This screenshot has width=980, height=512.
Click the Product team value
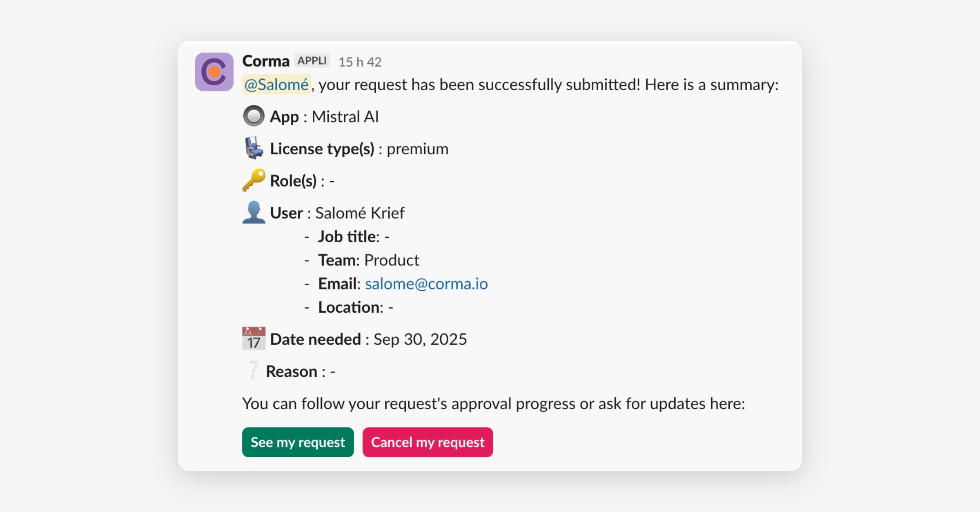(391, 260)
